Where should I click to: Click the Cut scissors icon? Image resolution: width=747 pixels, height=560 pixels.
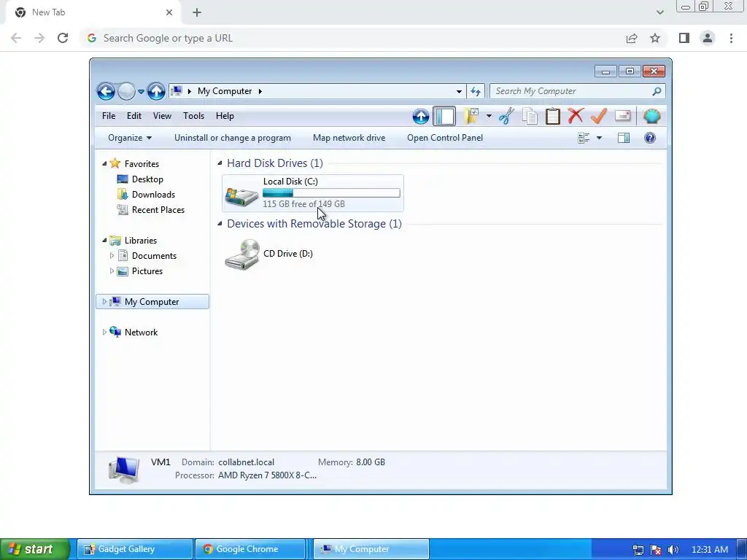tap(506, 116)
